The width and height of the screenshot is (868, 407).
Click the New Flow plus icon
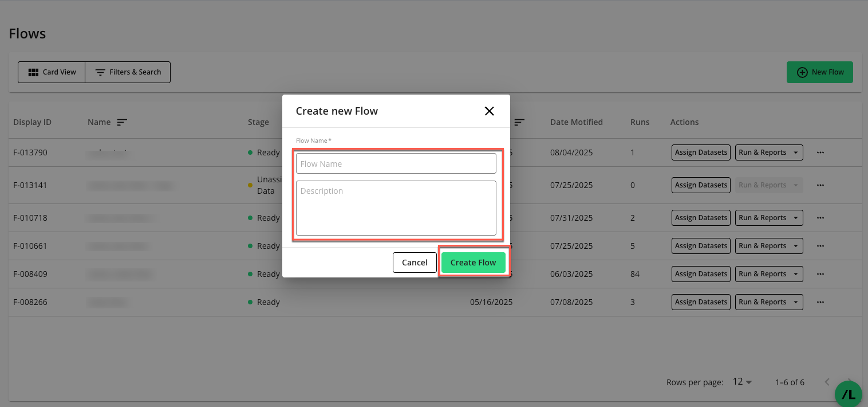(802, 72)
